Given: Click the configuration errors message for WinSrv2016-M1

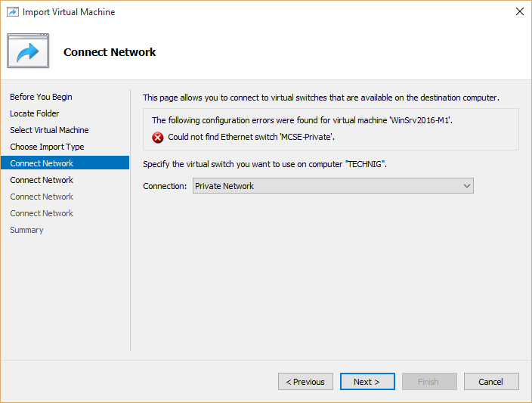Looking at the screenshot, I should (302, 120).
